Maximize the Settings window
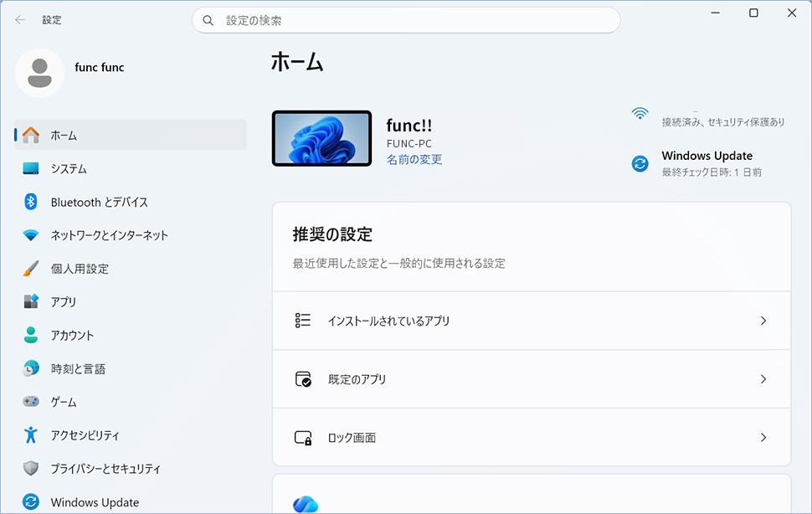Screen dimensions: 812x514 pyautogui.click(x=754, y=13)
